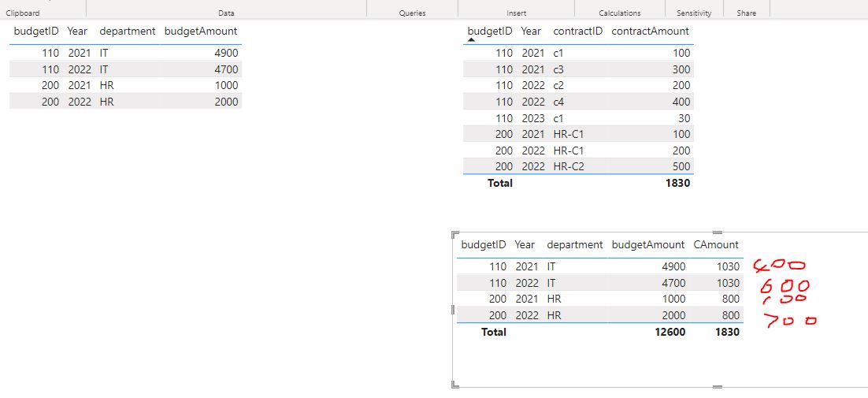Click the contractAmount value 400

tap(681, 102)
